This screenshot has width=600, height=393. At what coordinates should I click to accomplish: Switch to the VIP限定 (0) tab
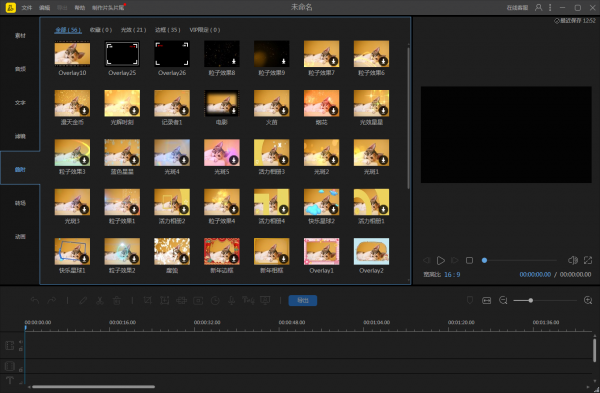pos(205,30)
